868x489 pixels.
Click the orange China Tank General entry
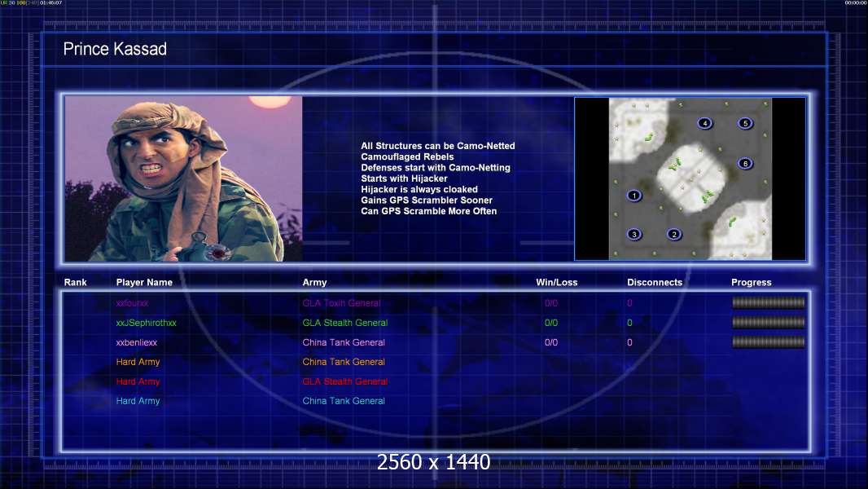(344, 362)
